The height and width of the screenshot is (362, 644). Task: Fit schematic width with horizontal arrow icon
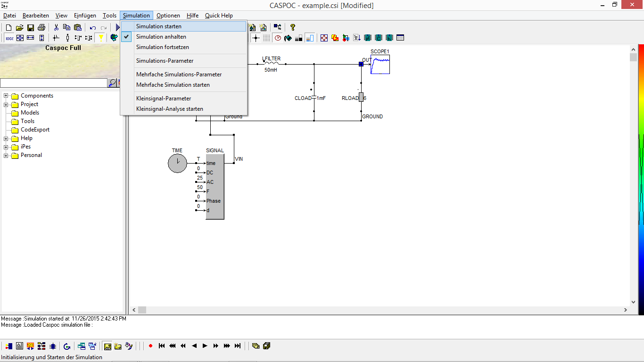(x=31, y=38)
